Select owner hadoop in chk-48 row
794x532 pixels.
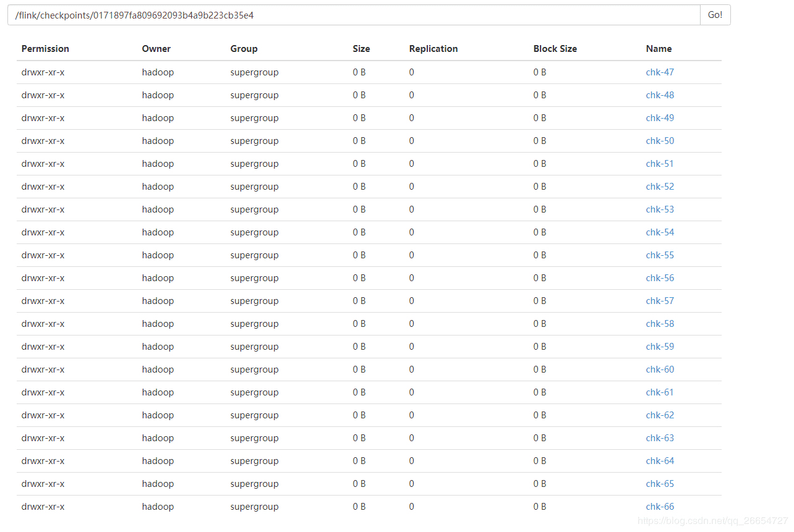click(158, 95)
